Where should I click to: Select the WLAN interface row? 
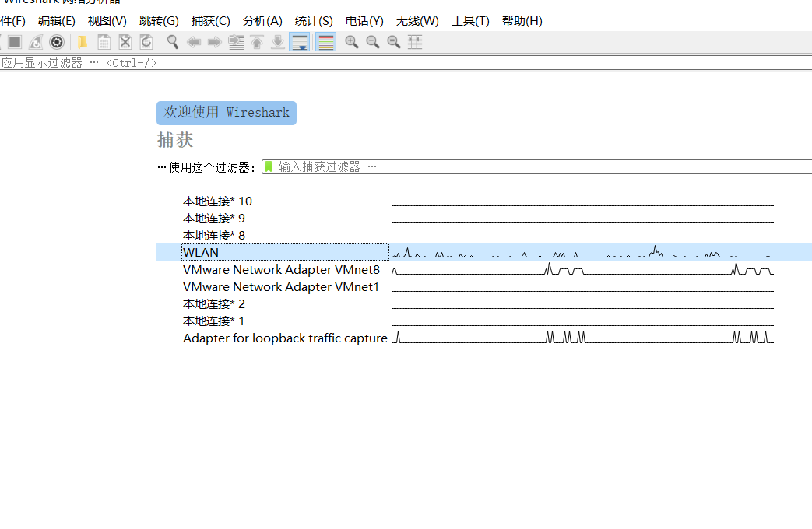tap(484, 252)
